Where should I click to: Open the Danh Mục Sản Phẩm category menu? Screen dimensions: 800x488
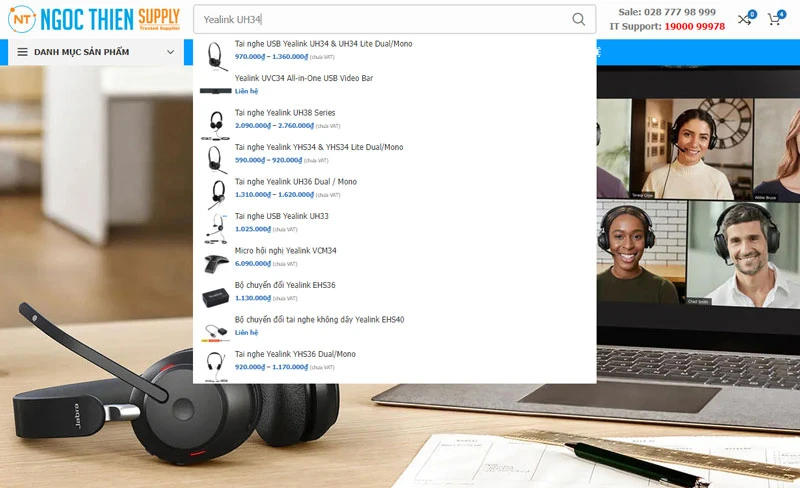pyautogui.click(x=81, y=52)
